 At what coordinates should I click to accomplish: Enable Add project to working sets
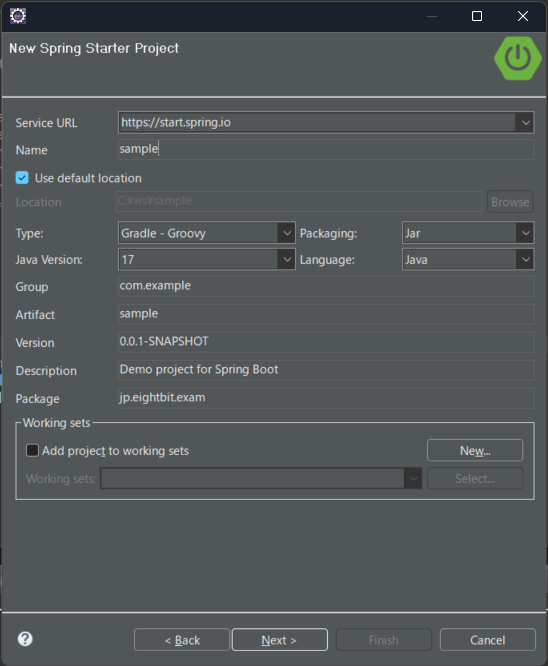[32, 450]
